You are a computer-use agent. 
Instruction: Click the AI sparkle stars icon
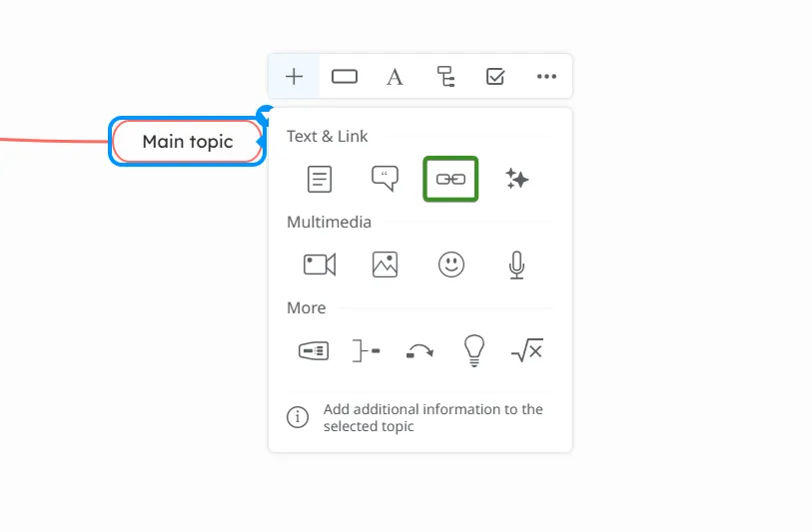[x=516, y=179]
